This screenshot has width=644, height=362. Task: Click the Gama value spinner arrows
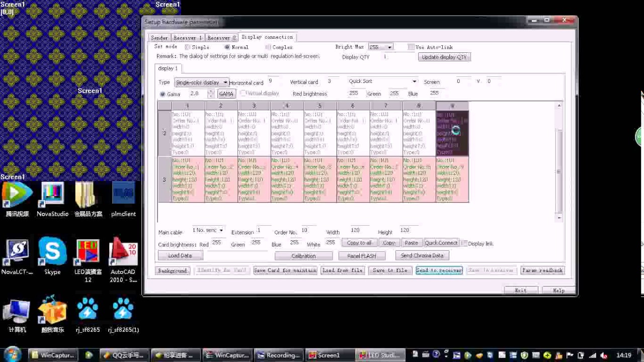(x=211, y=94)
